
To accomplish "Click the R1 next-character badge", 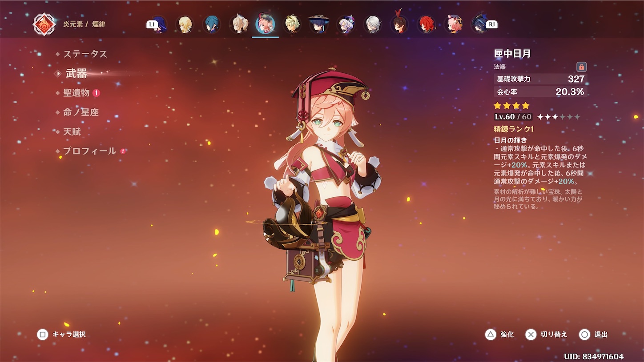I will pyautogui.click(x=491, y=25).
